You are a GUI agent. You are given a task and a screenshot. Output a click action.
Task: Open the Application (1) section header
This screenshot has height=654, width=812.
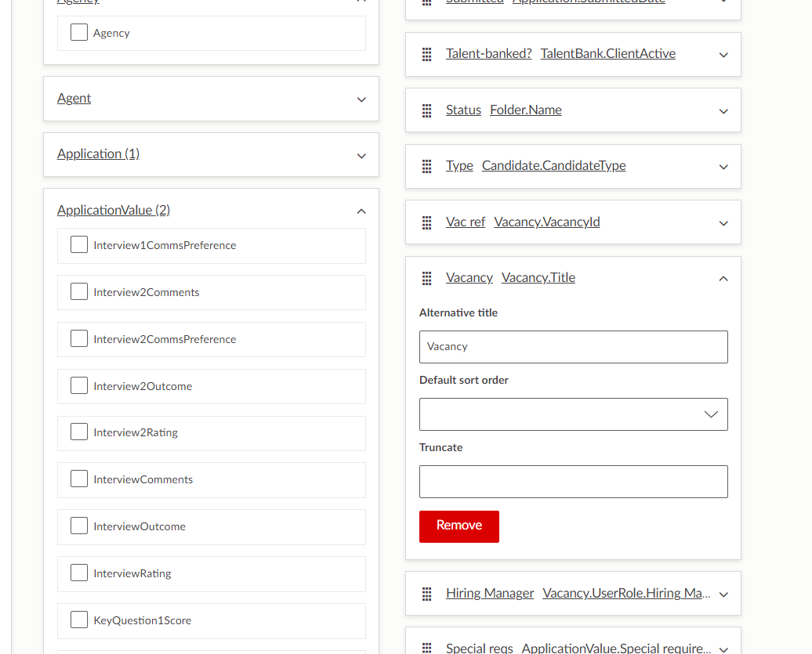pyautogui.click(x=98, y=154)
